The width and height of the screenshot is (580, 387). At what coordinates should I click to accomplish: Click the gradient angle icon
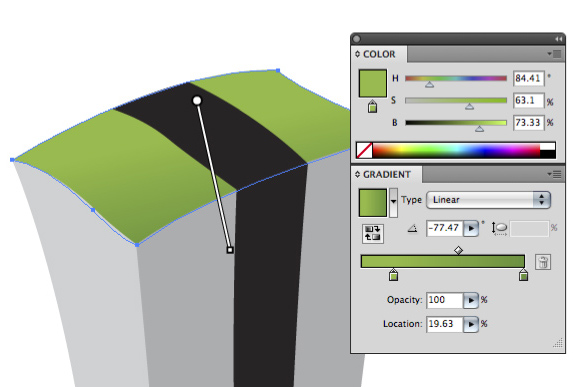412,228
